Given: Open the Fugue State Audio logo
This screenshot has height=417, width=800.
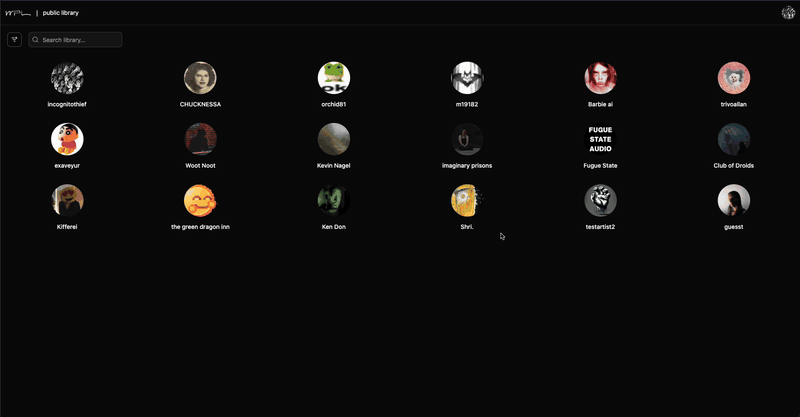Looking at the screenshot, I should [x=600, y=139].
